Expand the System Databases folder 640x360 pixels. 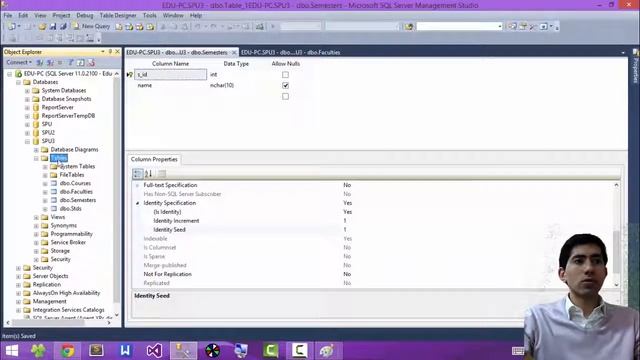pos(27,91)
